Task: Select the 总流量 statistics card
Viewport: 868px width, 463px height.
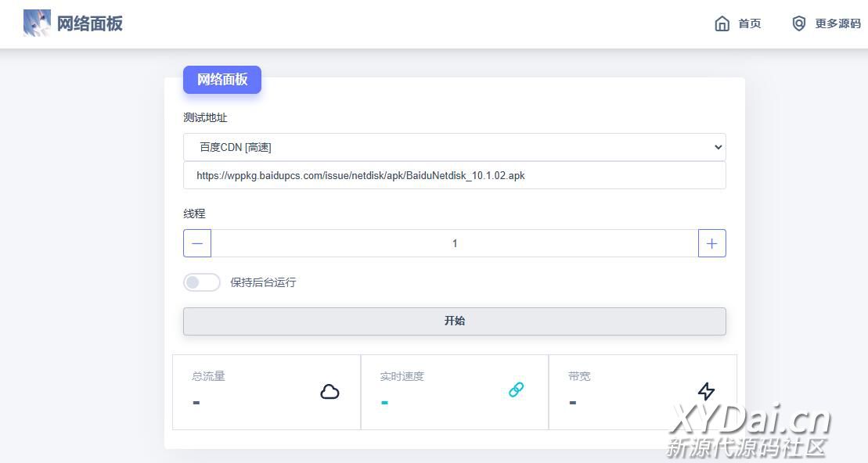Action: click(x=266, y=392)
